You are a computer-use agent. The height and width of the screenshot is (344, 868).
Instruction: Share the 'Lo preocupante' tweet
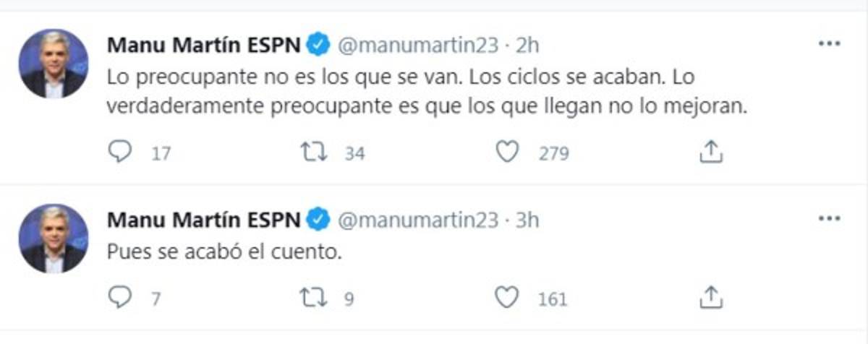(x=710, y=152)
